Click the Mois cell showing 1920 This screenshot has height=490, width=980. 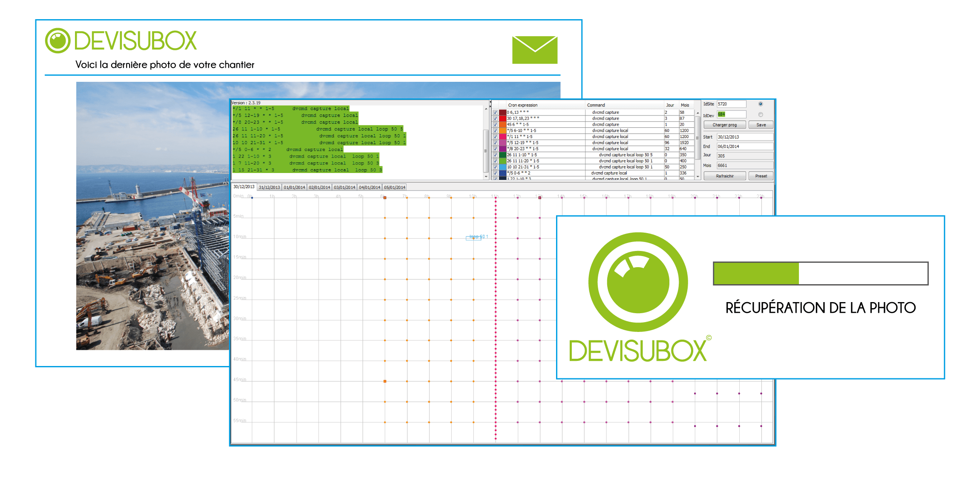pyautogui.click(x=686, y=143)
